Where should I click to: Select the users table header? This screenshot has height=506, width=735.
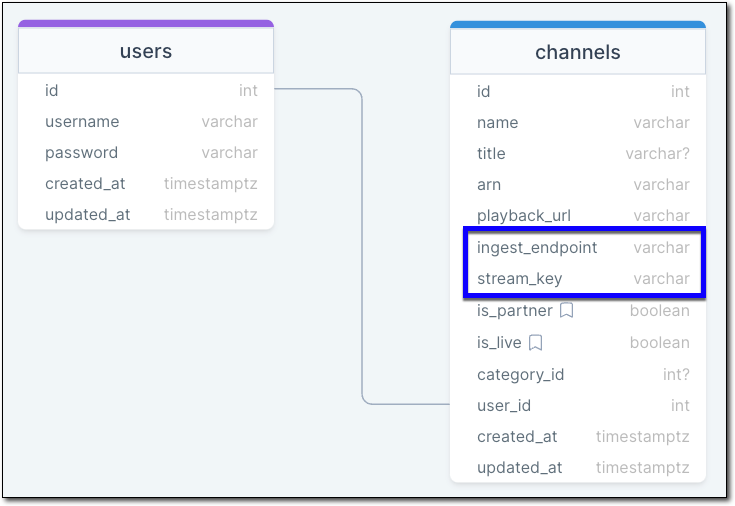(x=146, y=51)
